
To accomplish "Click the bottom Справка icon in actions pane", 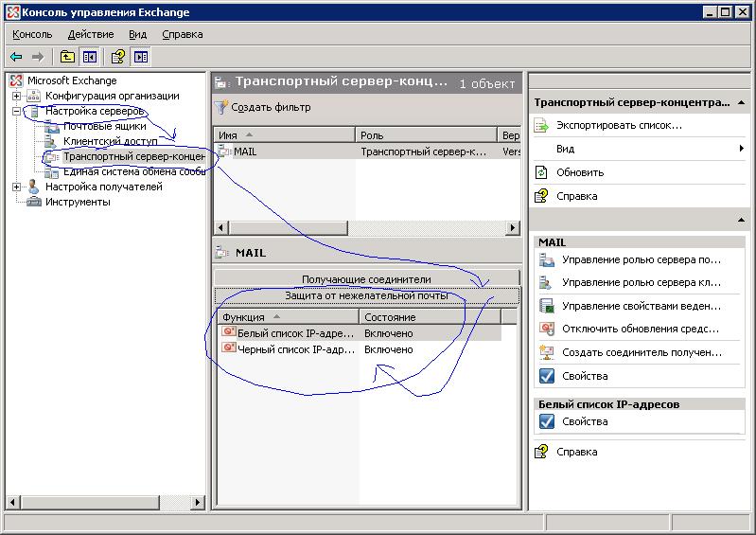I will point(541,452).
